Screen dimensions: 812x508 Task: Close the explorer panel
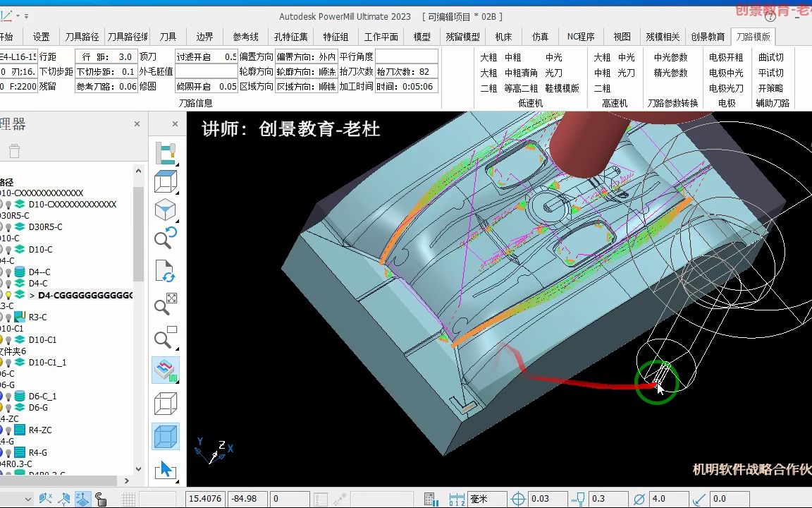[137, 124]
